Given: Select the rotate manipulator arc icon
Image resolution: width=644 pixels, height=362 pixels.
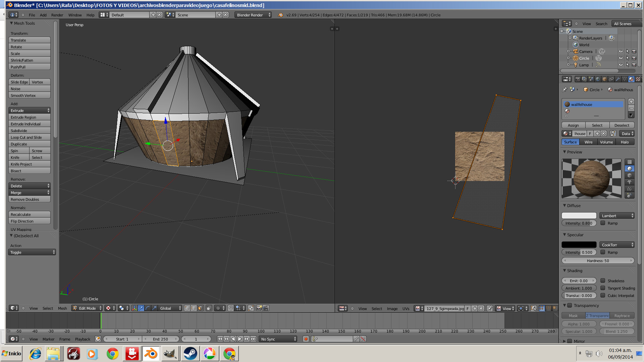Looking at the screenshot, I should click(x=148, y=308).
